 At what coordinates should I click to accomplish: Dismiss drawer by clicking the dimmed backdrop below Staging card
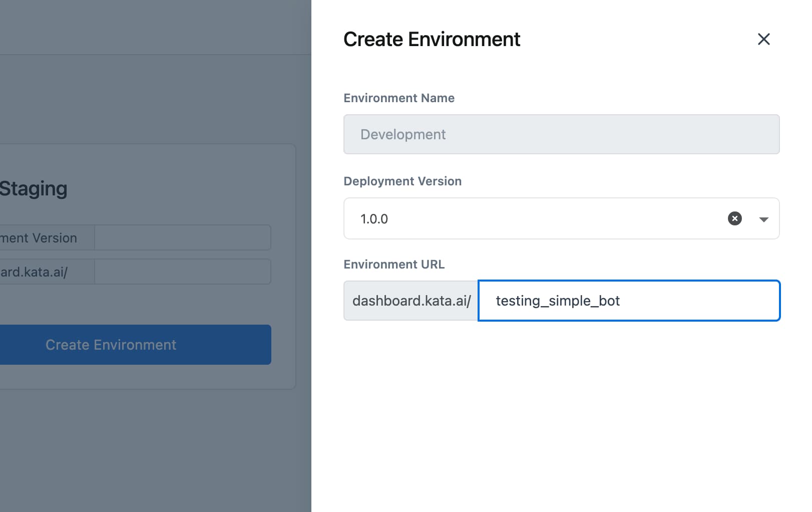150,451
